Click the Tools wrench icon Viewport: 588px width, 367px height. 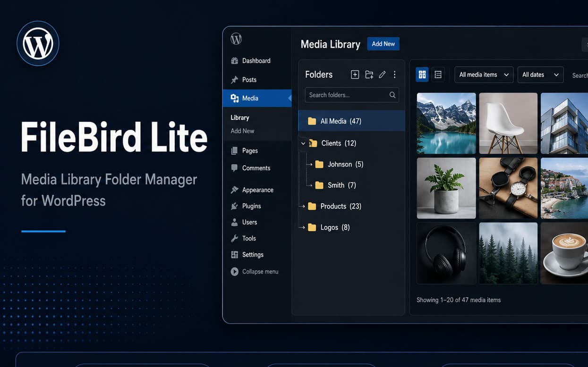point(234,238)
